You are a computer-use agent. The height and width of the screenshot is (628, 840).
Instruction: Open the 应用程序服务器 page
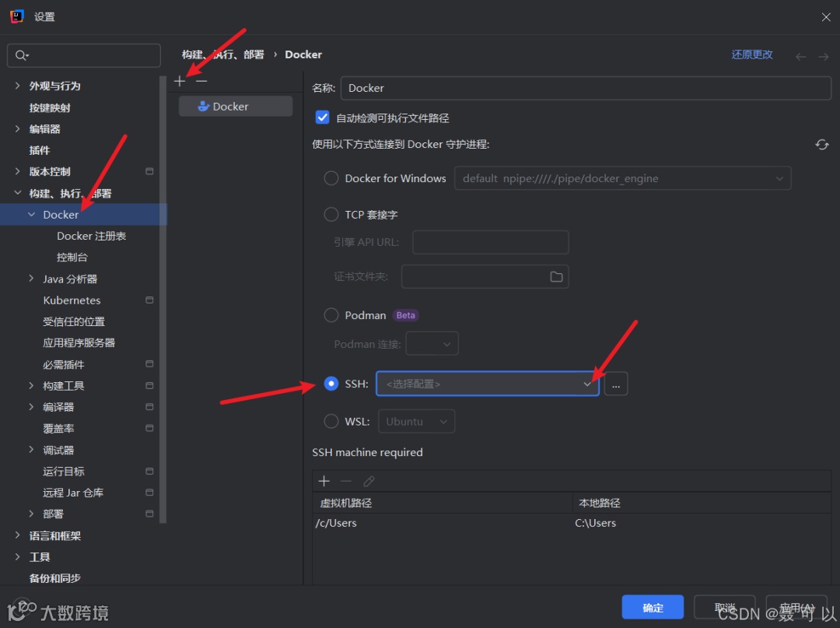click(79, 343)
